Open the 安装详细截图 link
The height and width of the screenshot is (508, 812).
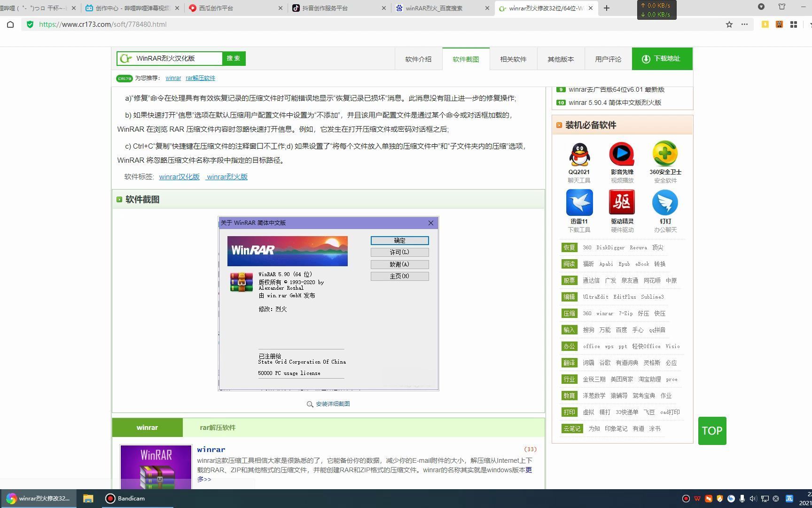click(333, 404)
